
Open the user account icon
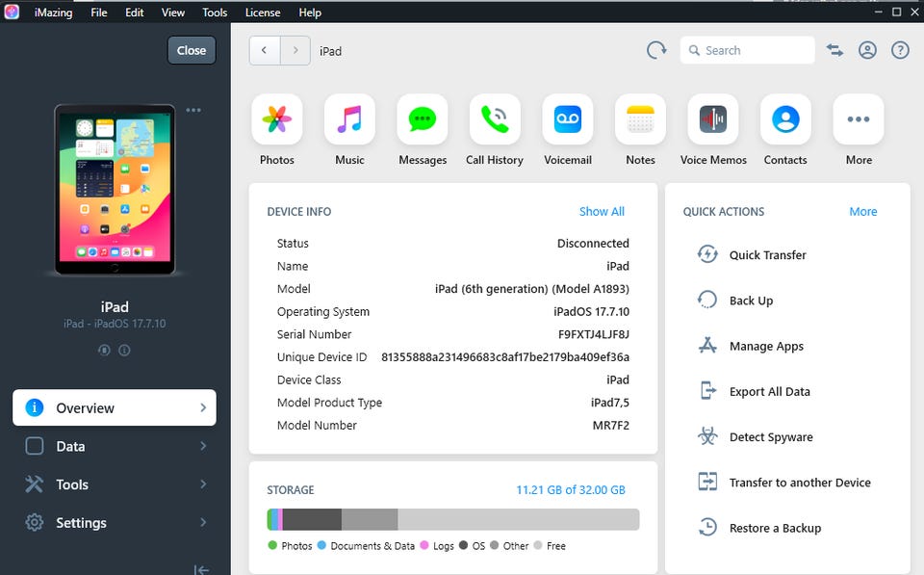point(867,50)
